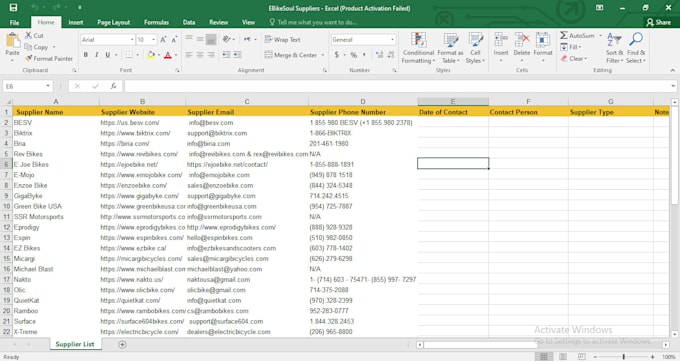Select column header D
680x361 pixels.
[x=363, y=102]
